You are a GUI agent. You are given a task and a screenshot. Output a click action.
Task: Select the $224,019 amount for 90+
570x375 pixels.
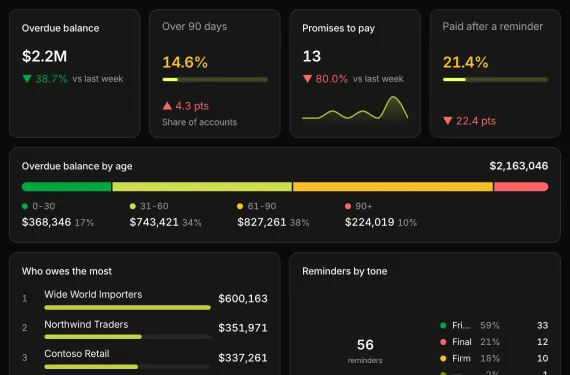370,222
